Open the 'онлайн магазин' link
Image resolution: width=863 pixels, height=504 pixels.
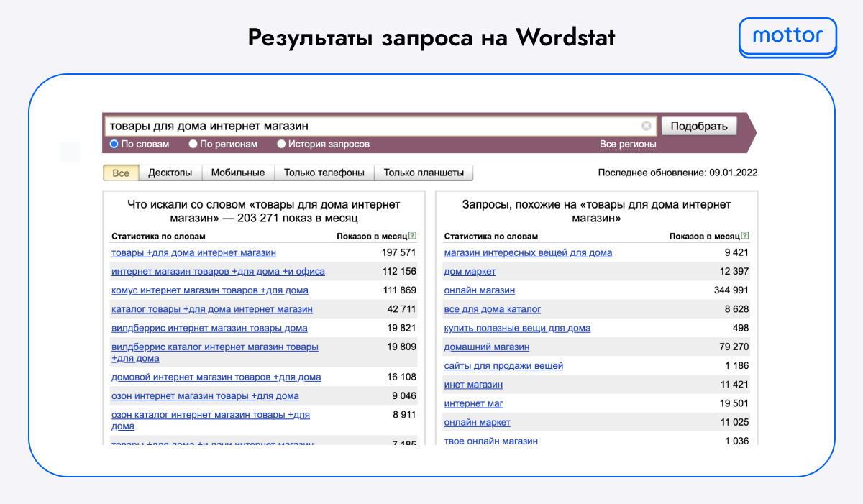pyautogui.click(x=480, y=290)
